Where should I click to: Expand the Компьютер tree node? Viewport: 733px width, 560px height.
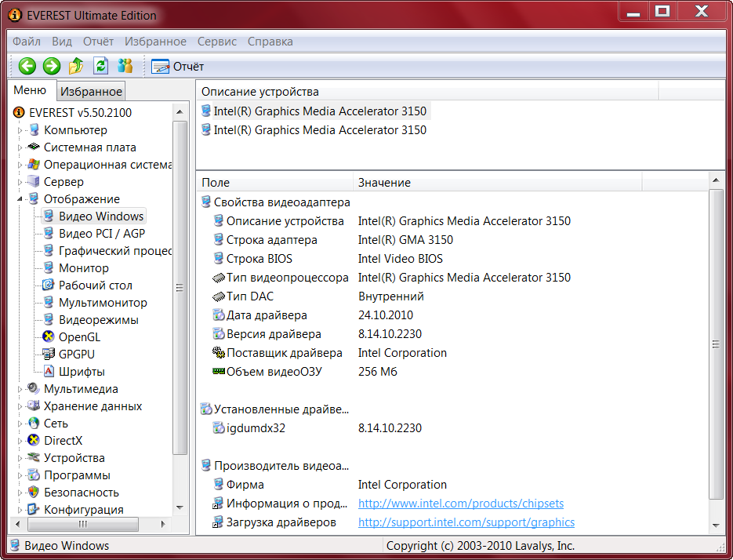pyautogui.click(x=20, y=130)
